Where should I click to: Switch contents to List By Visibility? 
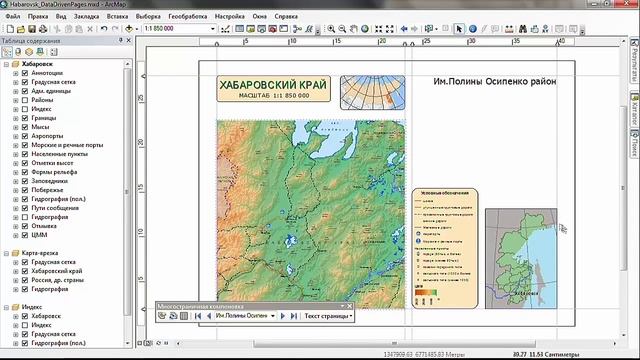click(29, 52)
